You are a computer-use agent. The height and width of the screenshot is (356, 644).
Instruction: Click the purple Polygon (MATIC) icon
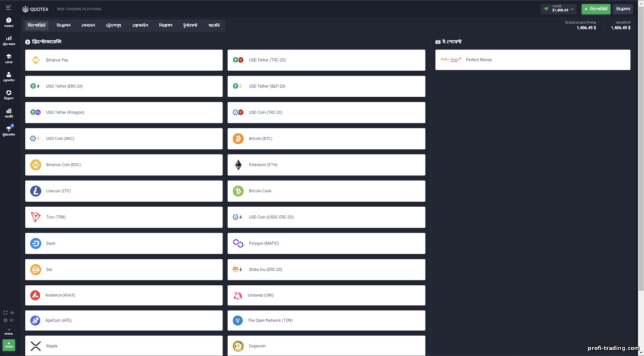238,243
